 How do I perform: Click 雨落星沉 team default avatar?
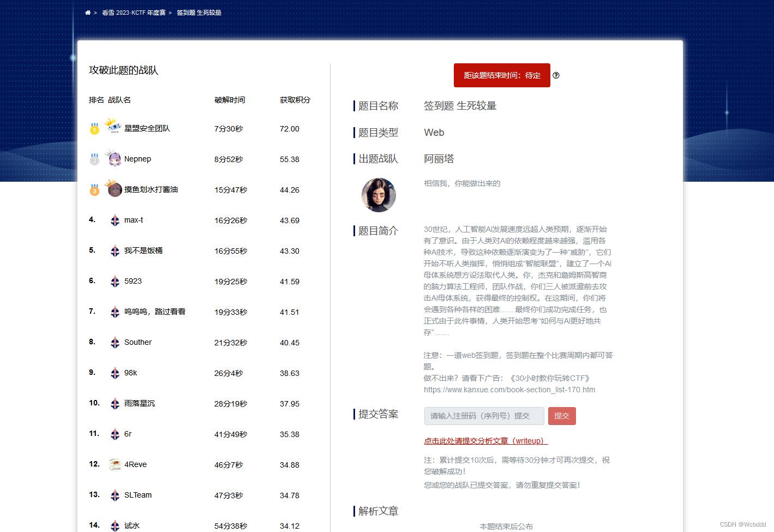coord(115,404)
